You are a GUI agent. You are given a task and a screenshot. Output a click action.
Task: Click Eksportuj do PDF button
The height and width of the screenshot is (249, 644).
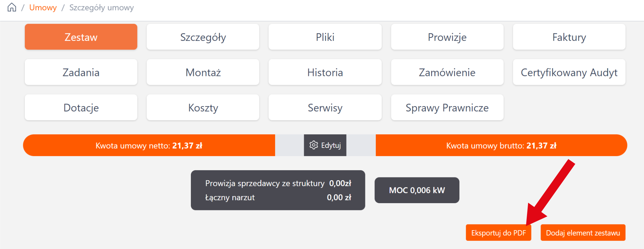[x=498, y=233]
